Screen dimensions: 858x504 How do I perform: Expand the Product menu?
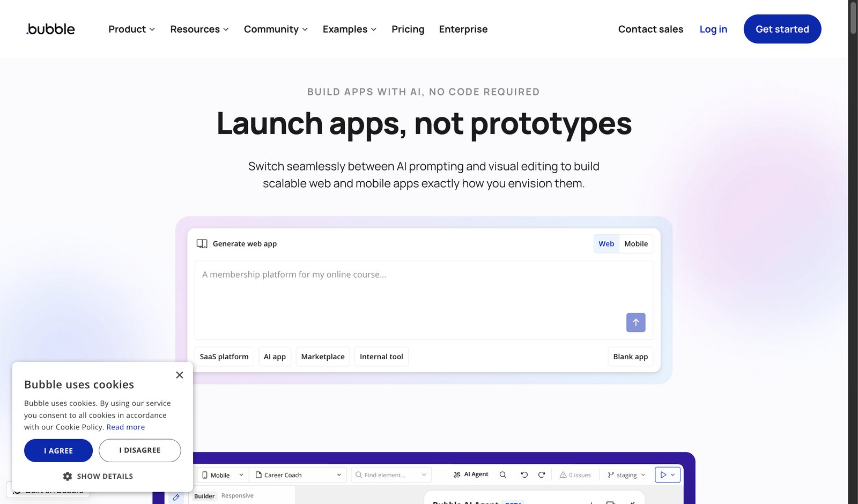pyautogui.click(x=131, y=29)
